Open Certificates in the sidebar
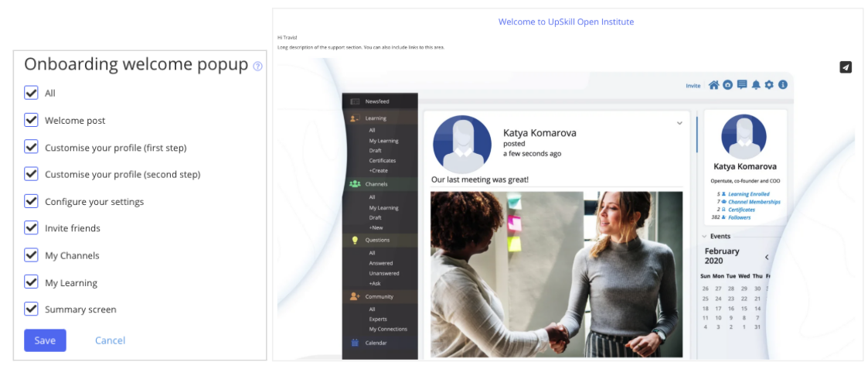The height and width of the screenshot is (369, 868). coord(383,161)
